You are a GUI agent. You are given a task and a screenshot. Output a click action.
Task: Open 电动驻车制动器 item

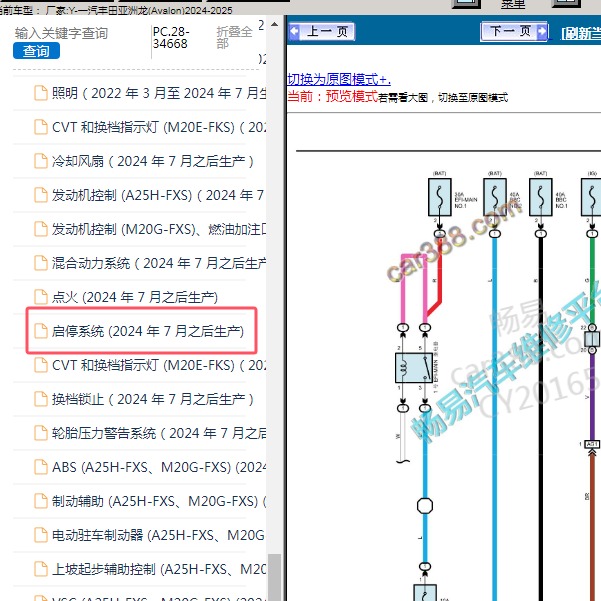158,535
